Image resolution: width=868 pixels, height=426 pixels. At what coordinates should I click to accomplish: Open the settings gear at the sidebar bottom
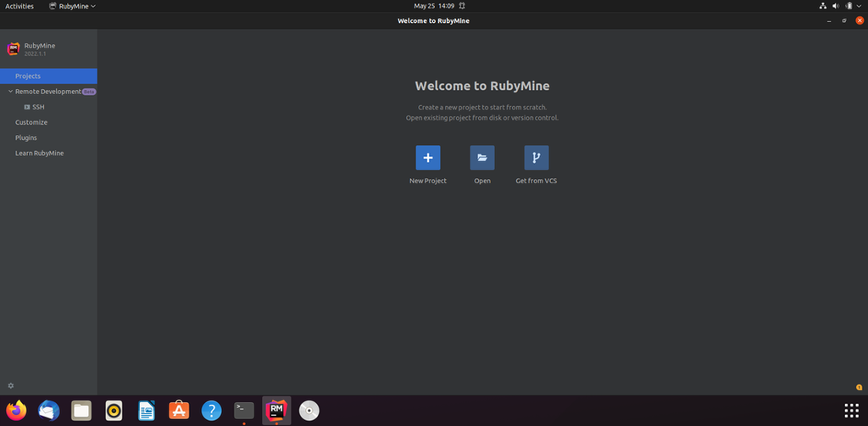point(10,385)
